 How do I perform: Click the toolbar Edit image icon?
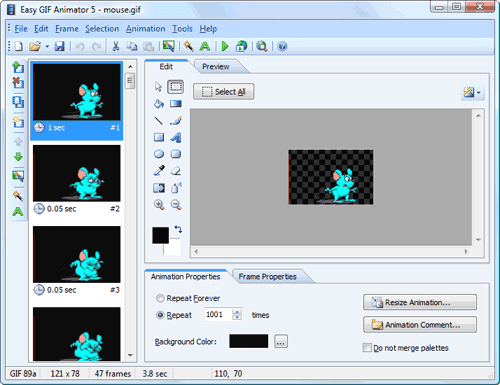pyautogui.click(x=169, y=46)
